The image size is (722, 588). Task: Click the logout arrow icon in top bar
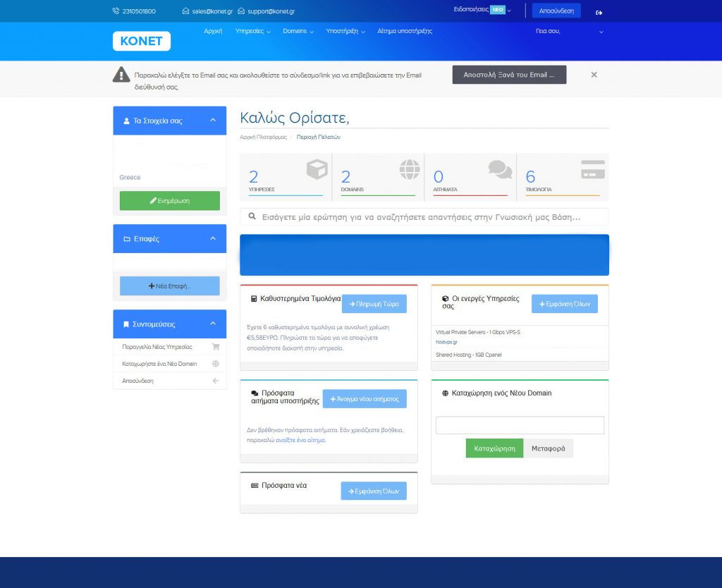pos(599,12)
